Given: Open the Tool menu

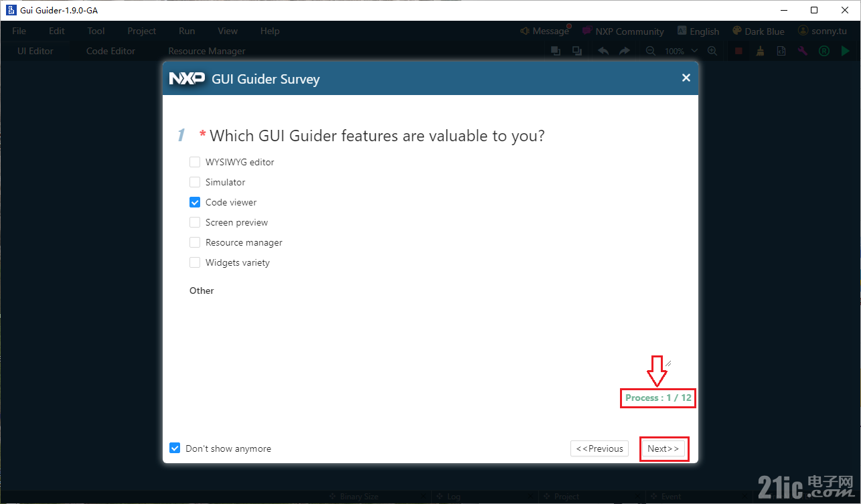Looking at the screenshot, I should [96, 31].
